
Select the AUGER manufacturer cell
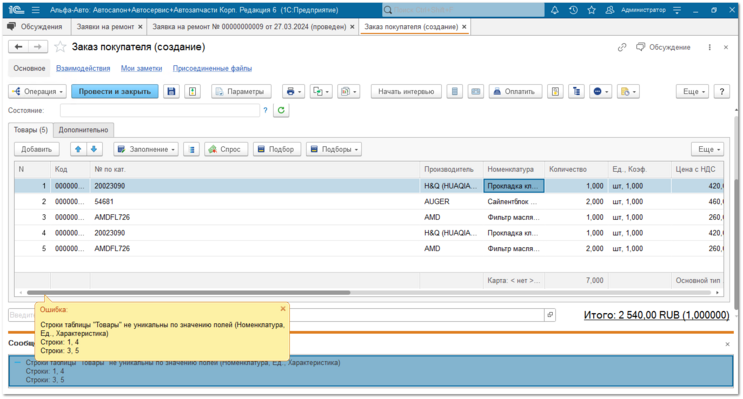[x=452, y=201]
